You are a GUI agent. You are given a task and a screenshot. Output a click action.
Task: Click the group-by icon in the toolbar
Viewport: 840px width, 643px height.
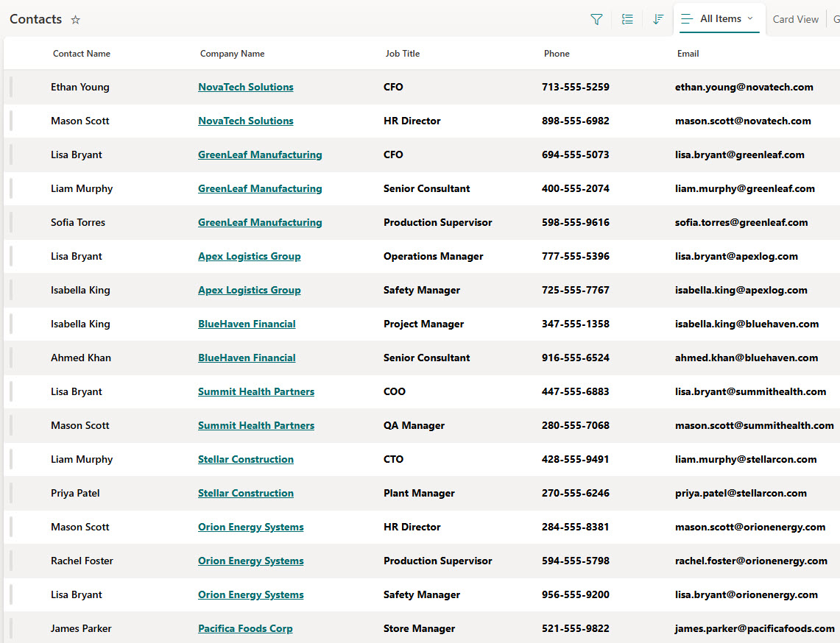[x=627, y=20]
